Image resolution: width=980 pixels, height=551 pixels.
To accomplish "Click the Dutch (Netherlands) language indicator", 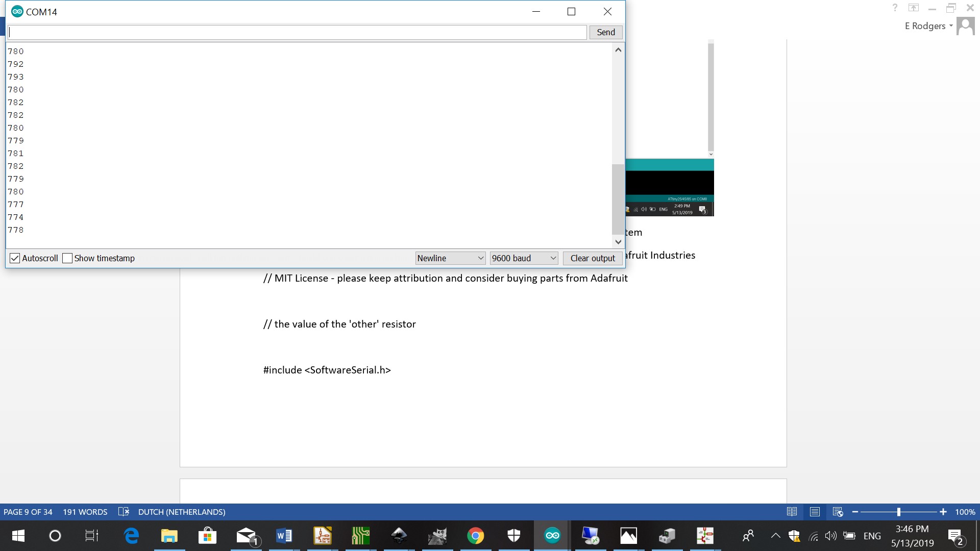I will pos(182,512).
